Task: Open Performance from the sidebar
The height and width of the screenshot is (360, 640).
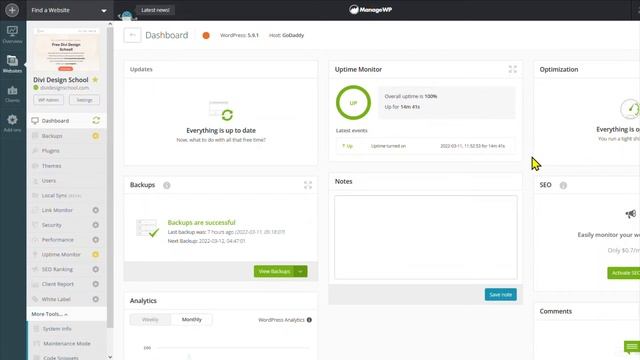Action: pyautogui.click(x=58, y=240)
